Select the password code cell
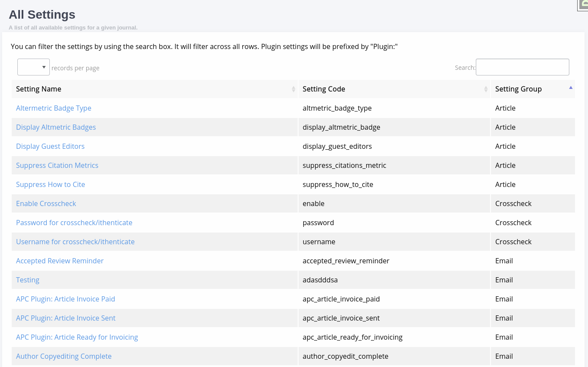 click(x=394, y=223)
